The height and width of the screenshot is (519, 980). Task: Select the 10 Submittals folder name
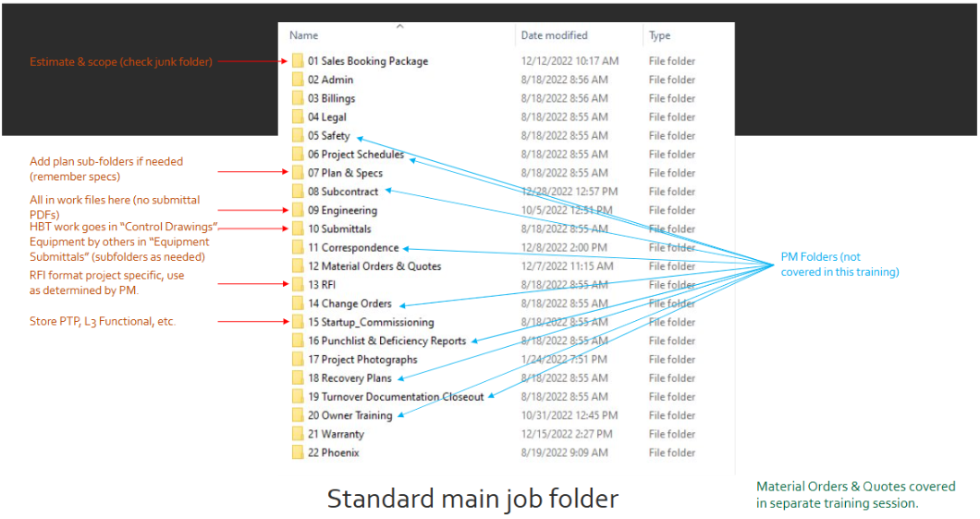pyautogui.click(x=339, y=229)
